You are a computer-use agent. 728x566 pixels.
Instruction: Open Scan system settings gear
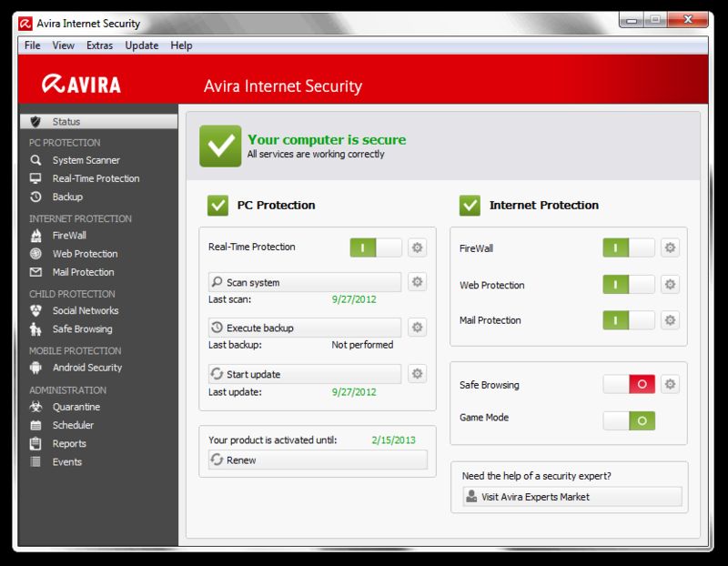(418, 282)
